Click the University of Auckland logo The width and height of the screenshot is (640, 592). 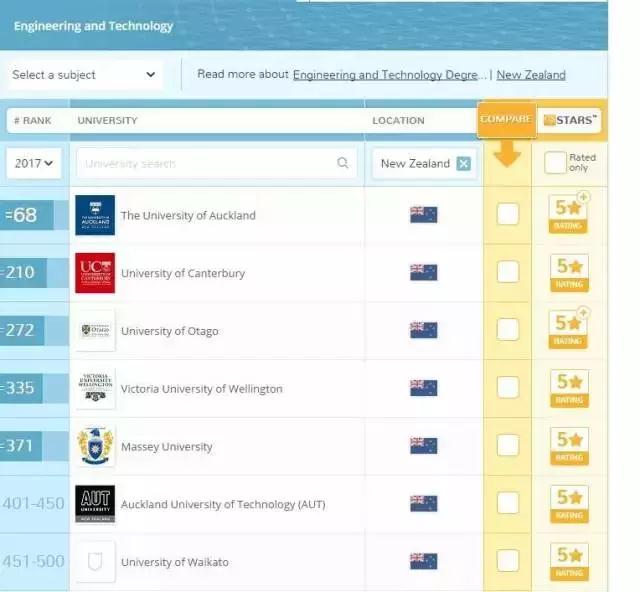click(95, 215)
